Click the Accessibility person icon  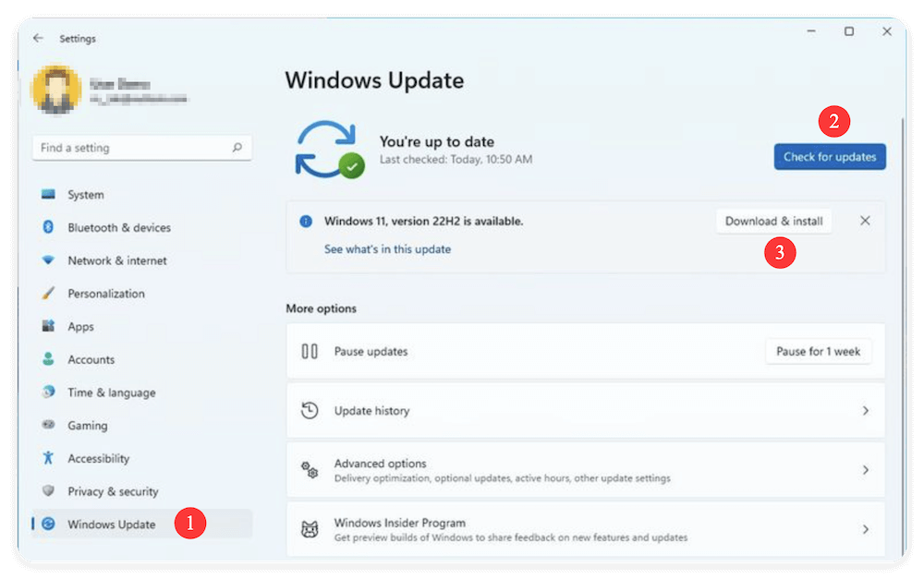point(48,458)
